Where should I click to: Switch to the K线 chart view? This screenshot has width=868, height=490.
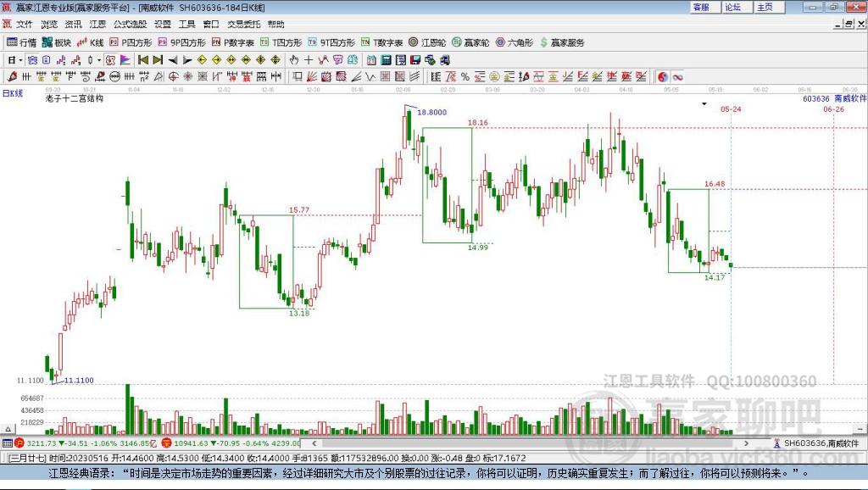(90, 42)
